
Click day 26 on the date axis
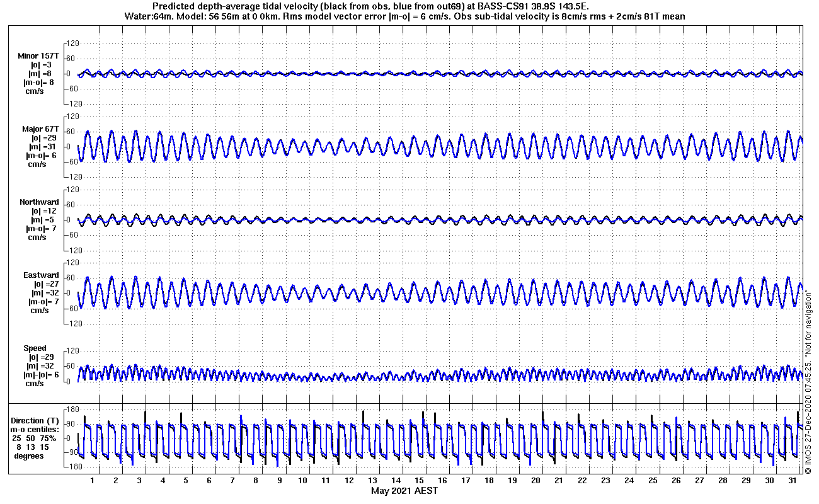(x=675, y=481)
